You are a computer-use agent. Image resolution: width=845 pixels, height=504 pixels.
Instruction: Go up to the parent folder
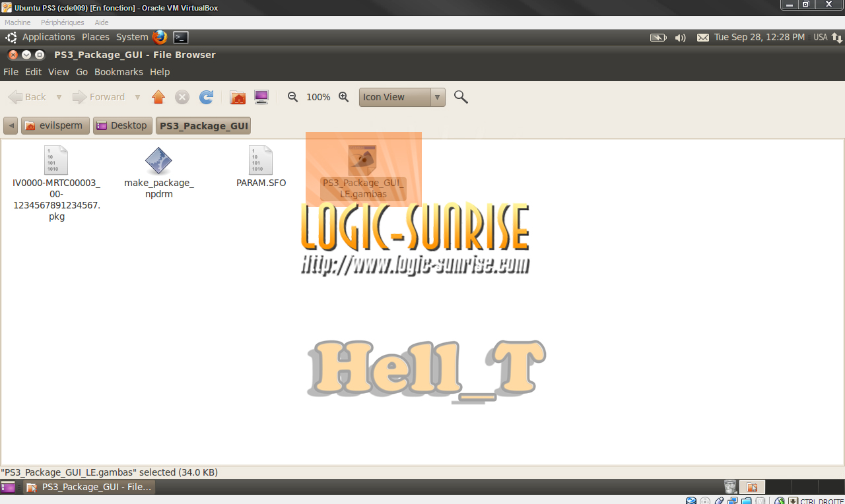point(158,97)
